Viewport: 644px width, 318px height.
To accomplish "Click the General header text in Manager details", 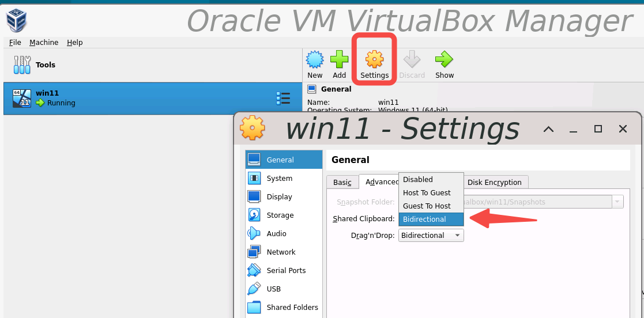I will [336, 89].
